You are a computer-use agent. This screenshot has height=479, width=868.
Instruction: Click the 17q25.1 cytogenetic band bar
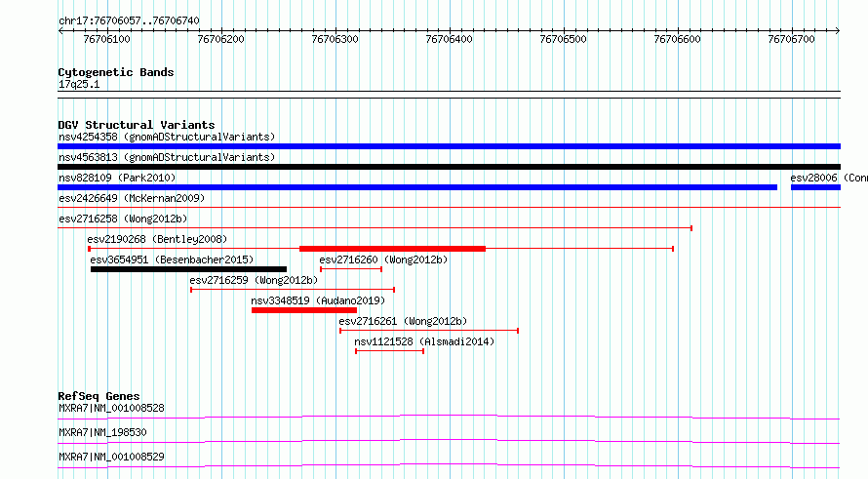[449, 95]
